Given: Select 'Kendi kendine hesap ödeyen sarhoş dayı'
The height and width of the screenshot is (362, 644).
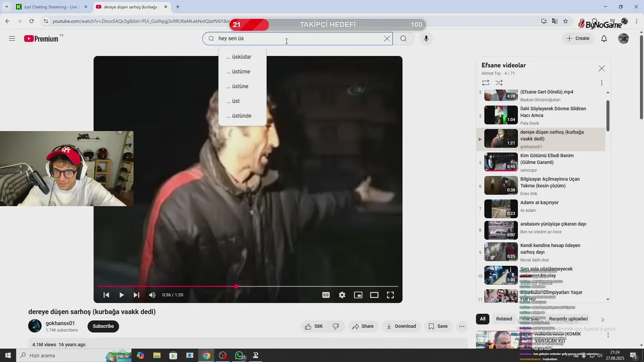Looking at the screenshot, I should (541, 252).
